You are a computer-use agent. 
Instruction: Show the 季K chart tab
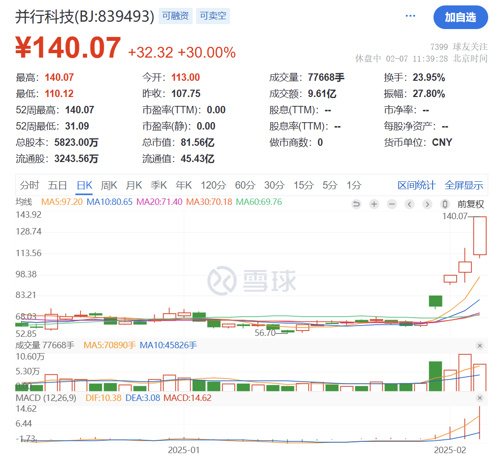(159, 185)
